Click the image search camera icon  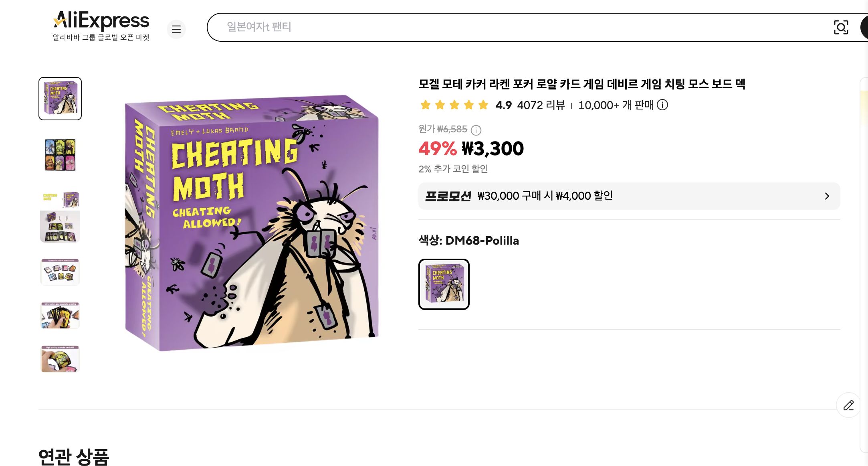tap(842, 27)
